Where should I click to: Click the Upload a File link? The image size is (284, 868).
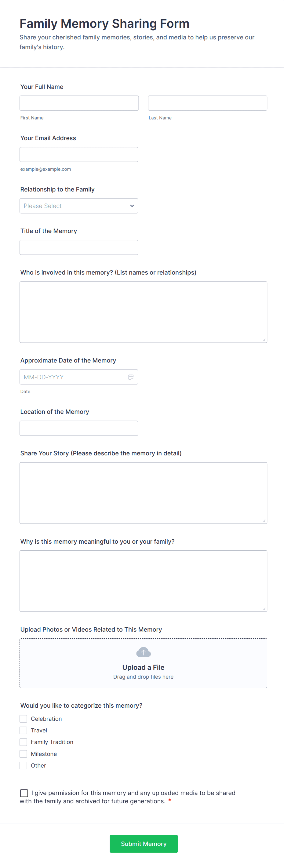pos(143,667)
